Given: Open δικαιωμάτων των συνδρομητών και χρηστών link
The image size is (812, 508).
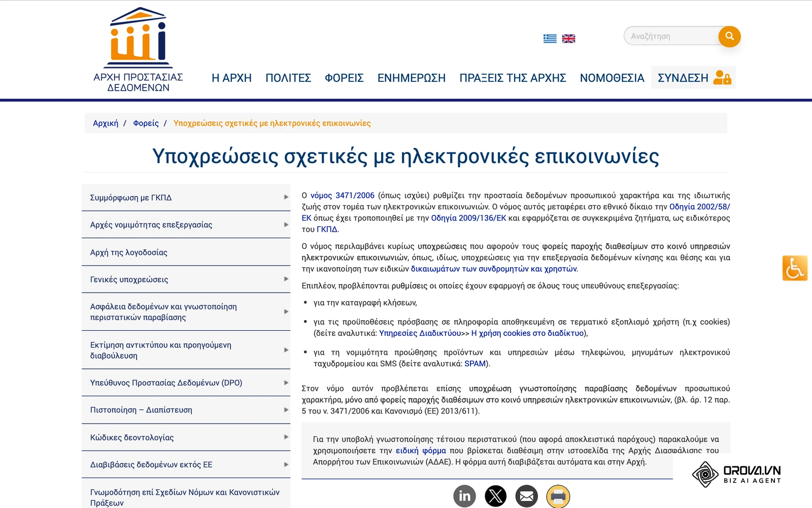Looking at the screenshot, I should point(494,269).
